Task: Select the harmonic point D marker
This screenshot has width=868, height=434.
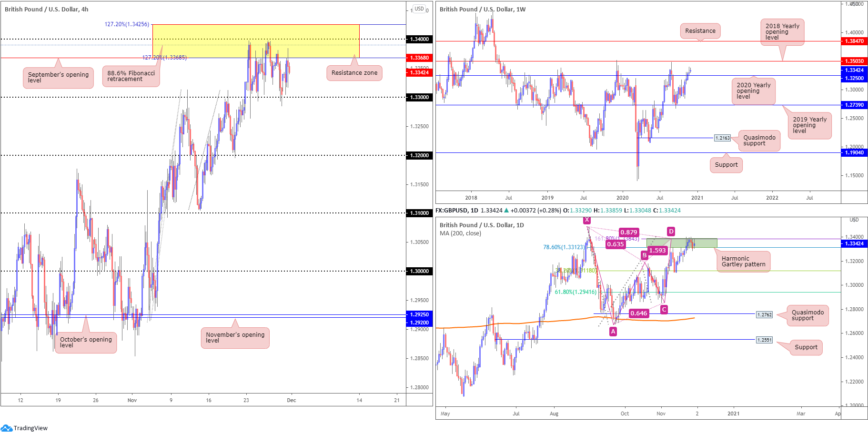Action: 671,232
